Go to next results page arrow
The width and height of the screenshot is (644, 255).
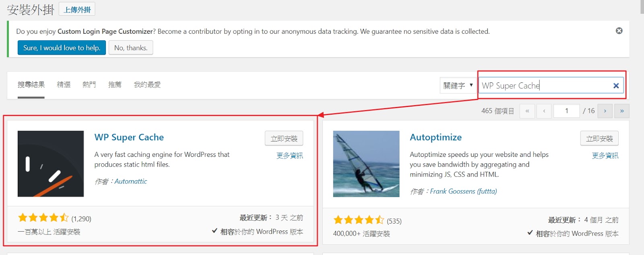(x=605, y=111)
